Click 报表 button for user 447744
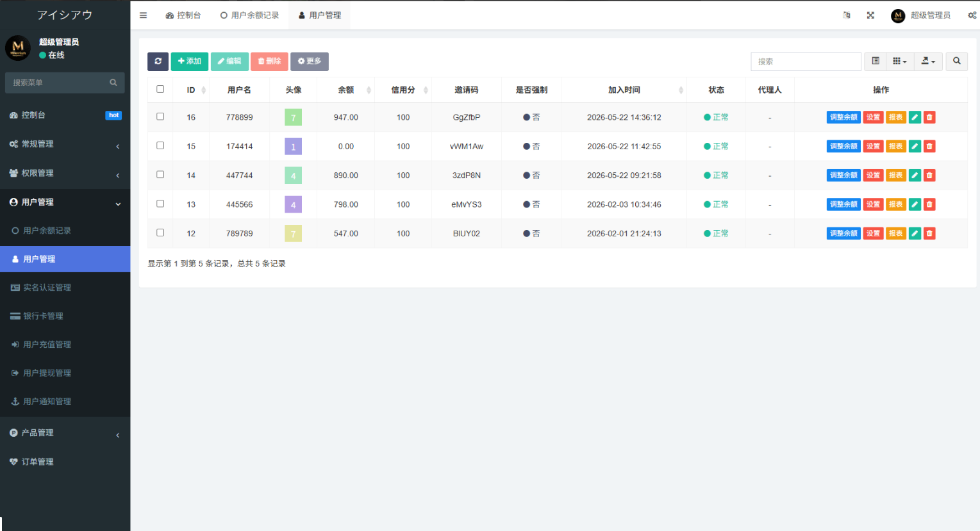980x531 pixels. point(895,176)
